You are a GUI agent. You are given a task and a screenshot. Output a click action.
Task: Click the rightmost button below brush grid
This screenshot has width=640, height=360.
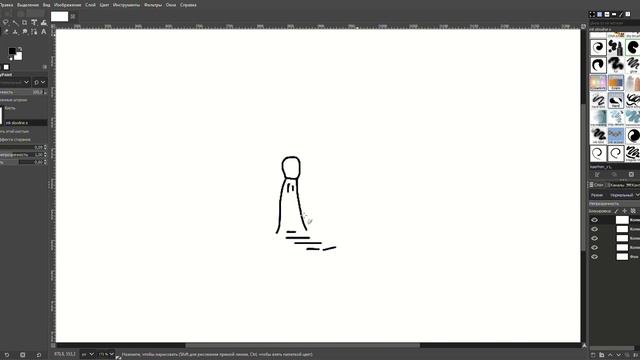631,174
